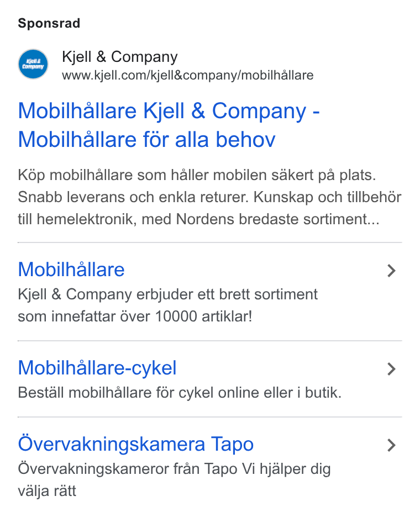Click the round Kjell & Company logo
This screenshot has height=528, width=420.
pyautogui.click(x=33, y=64)
